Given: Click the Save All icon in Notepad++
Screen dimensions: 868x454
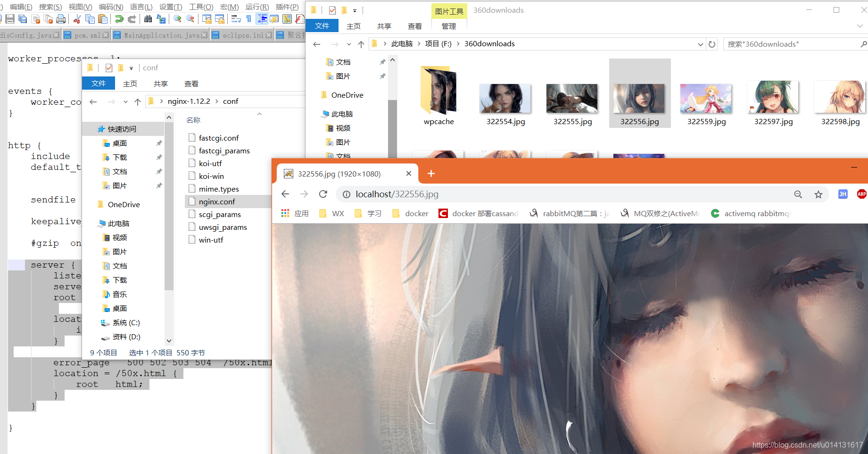Looking at the screenshot, I should point(23,19).
